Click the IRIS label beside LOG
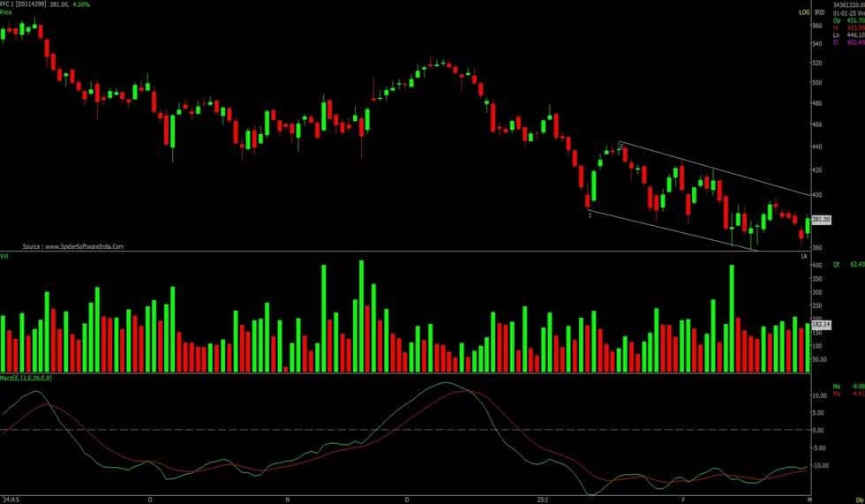Screen dimensions: 865x504 pos(819,12)
